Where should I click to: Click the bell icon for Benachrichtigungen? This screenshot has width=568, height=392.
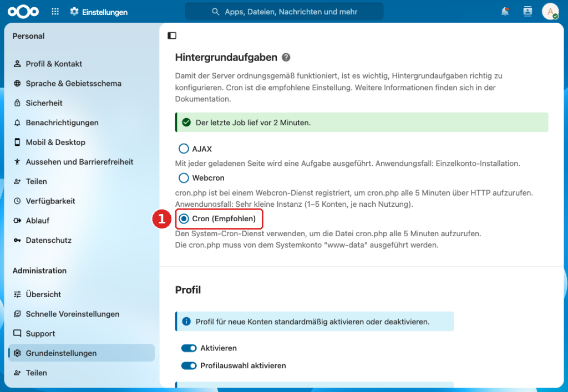tap(17, 123)
